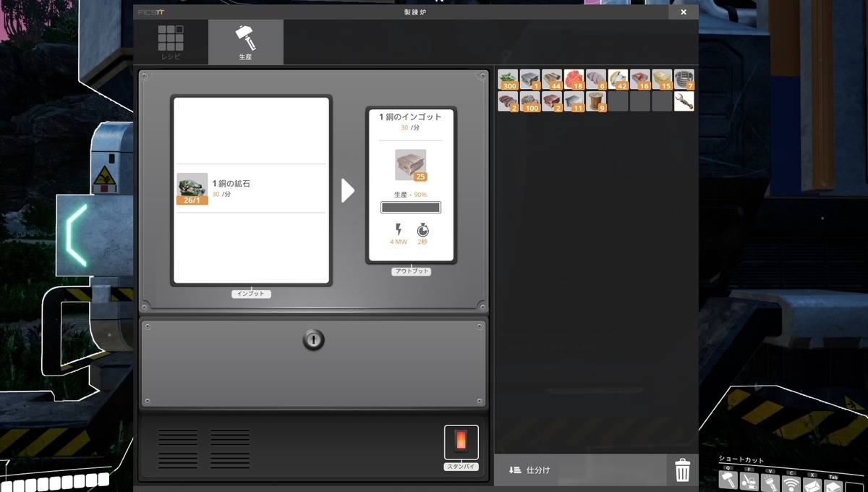Viewport: 868px width, 492px height.
Task: Click the production progress bar
Action: tap(411, 208)
